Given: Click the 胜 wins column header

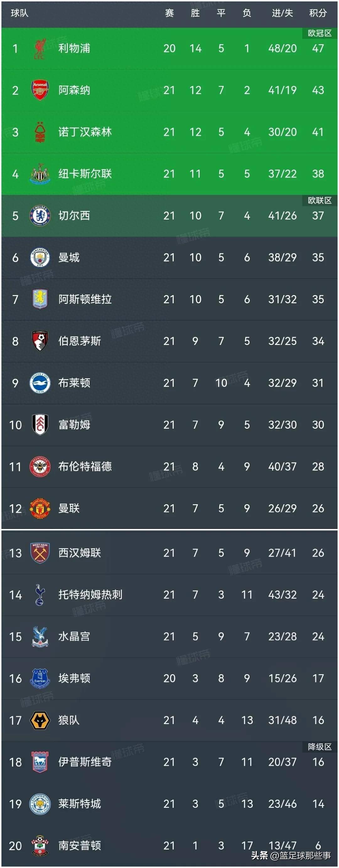Looking at the screenshot, I should click(195, 13).
